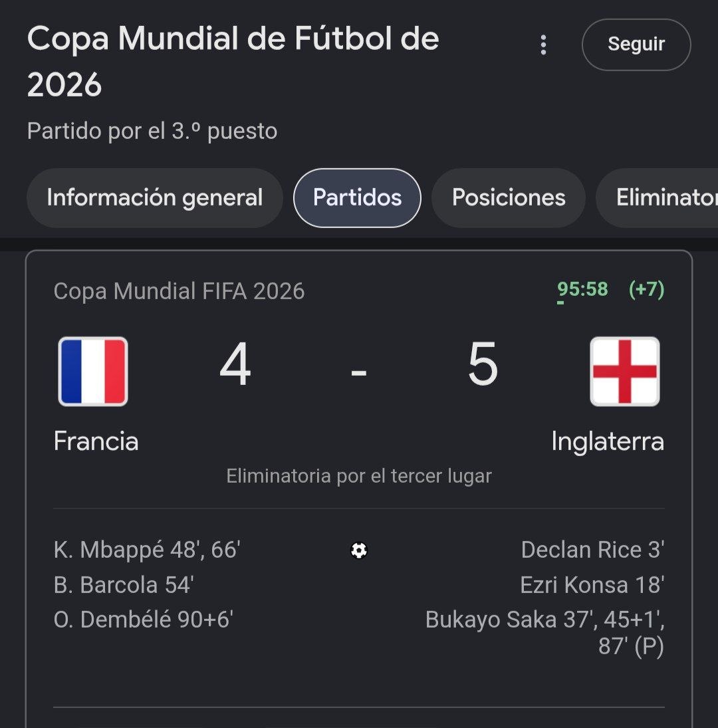Click the live match timer 95:58
The width and height of the screenshot is (718, 728).
tap(582, 289)
